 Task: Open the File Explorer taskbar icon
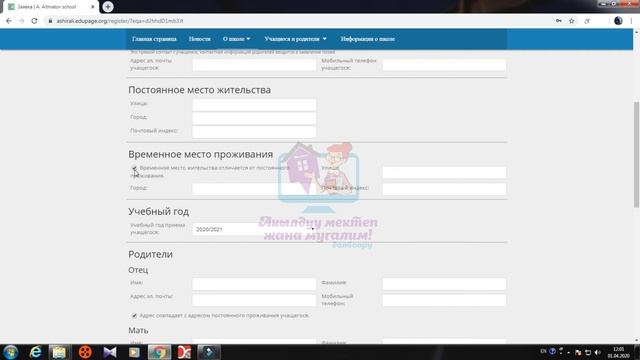(x=59, y=352)
